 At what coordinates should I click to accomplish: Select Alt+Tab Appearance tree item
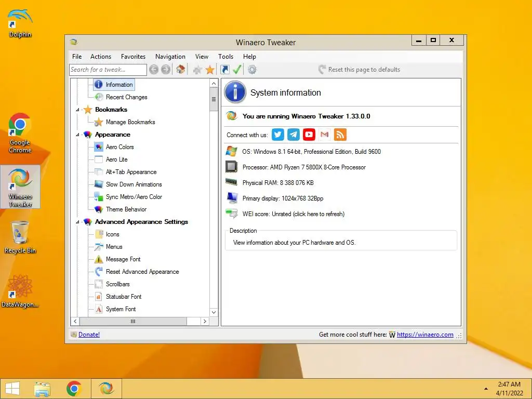[131, 172]
